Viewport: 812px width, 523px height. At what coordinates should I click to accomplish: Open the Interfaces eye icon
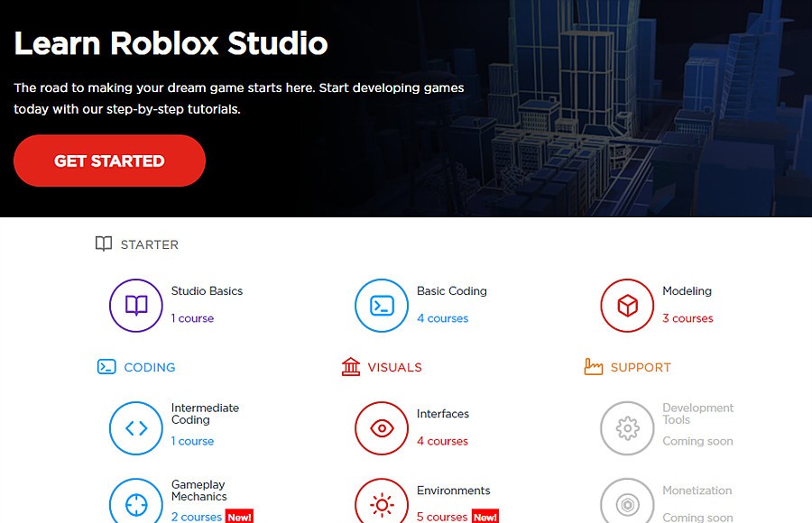pos(382,428)
